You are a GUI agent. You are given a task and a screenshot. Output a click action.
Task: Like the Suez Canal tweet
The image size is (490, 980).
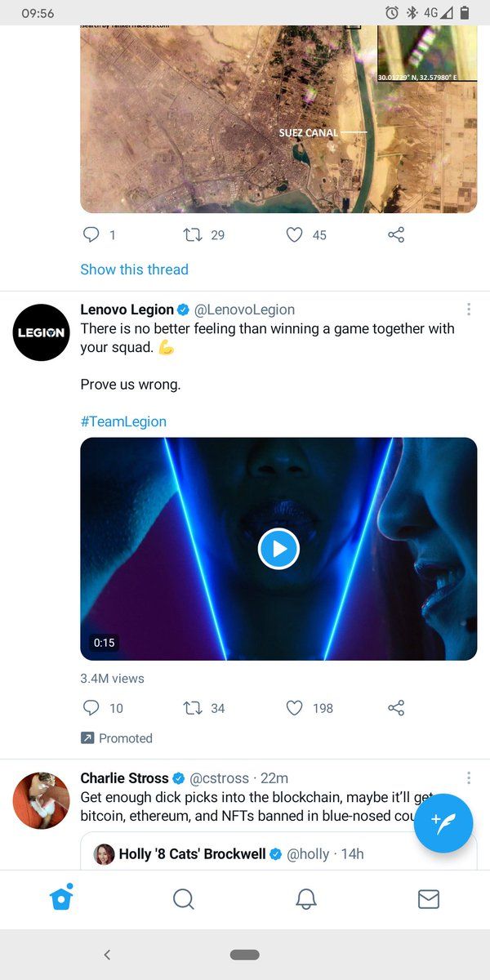point(295,235)
